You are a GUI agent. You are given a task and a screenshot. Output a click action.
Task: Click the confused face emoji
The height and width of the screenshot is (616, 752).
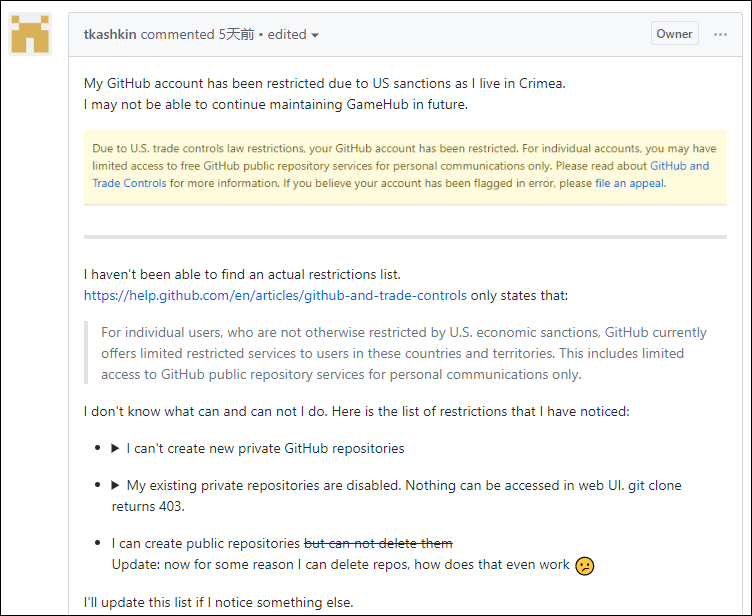point(585,566)
